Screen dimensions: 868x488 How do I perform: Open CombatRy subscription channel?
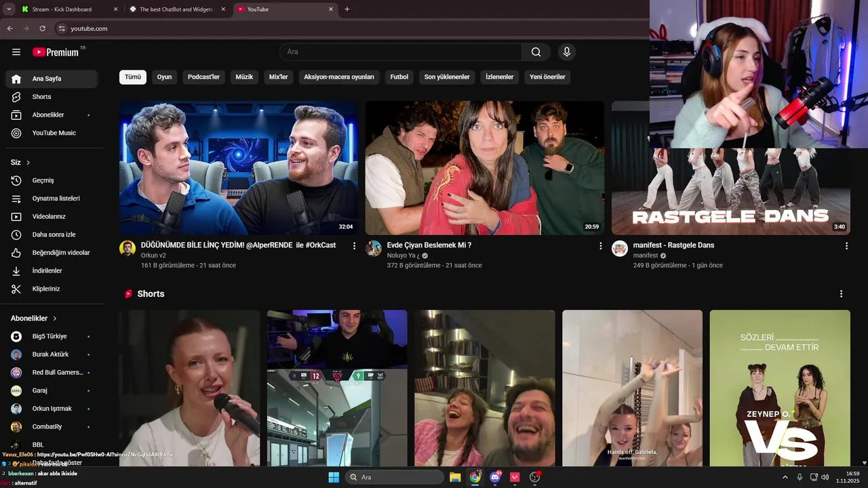(x=52, y=427)
